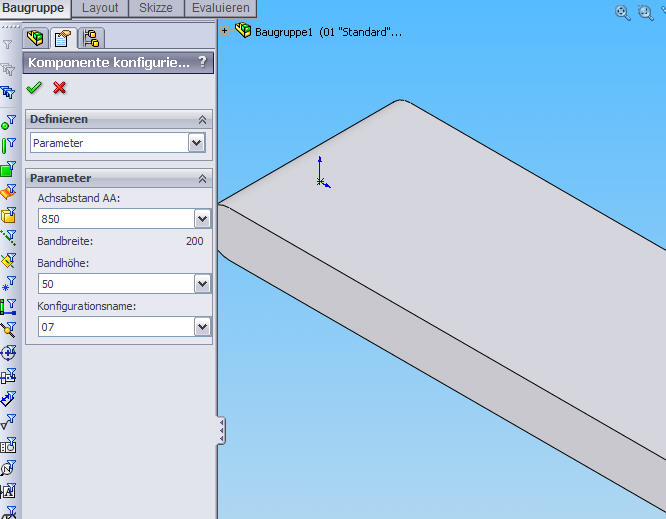Enable the Filter Midpoints icon

point(8,330)
